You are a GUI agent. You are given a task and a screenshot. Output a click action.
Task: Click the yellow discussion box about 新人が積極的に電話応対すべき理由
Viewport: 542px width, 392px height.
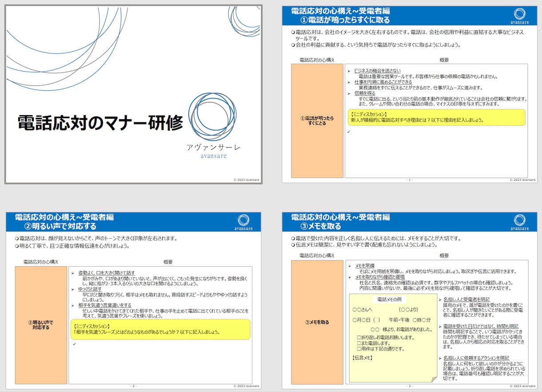[436, 117]
